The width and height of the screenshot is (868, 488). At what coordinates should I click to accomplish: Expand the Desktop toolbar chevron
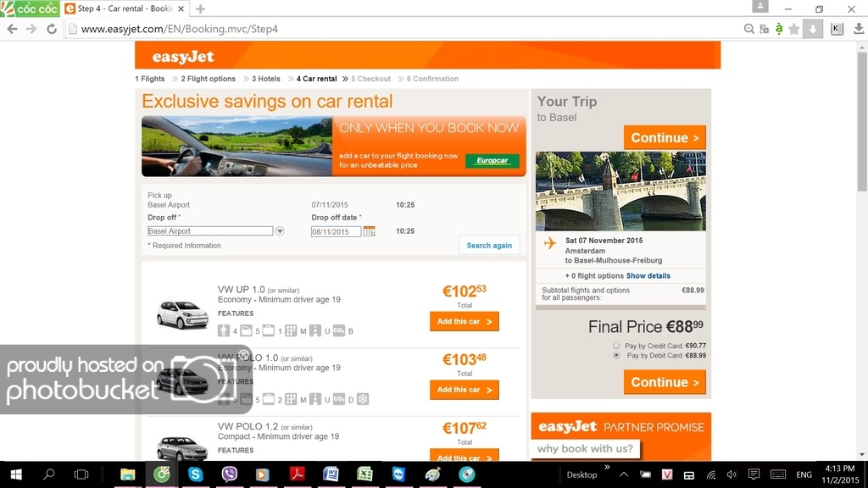click(607, 468)
